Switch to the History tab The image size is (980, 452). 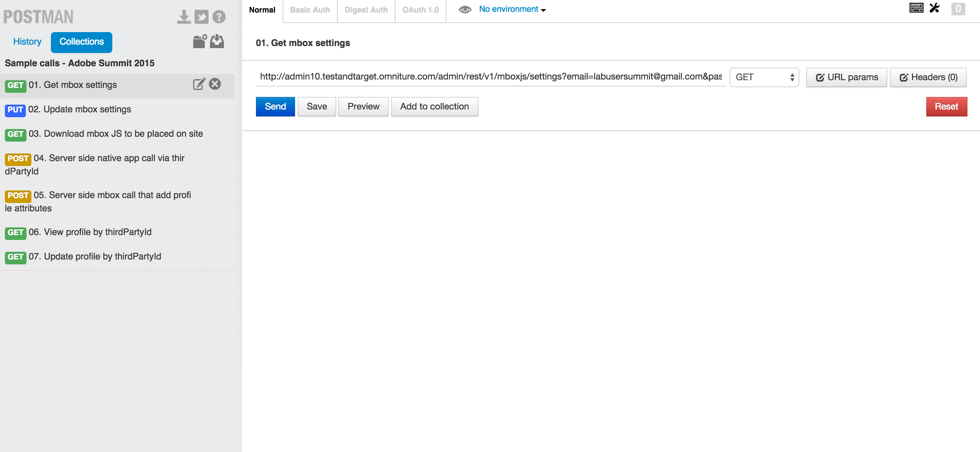(x=27, y=42)
